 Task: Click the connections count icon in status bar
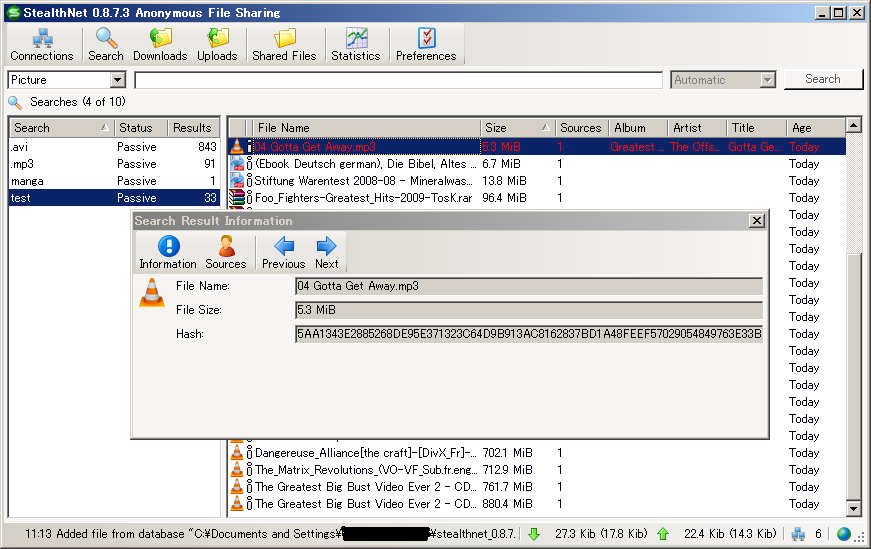[798, 534]
